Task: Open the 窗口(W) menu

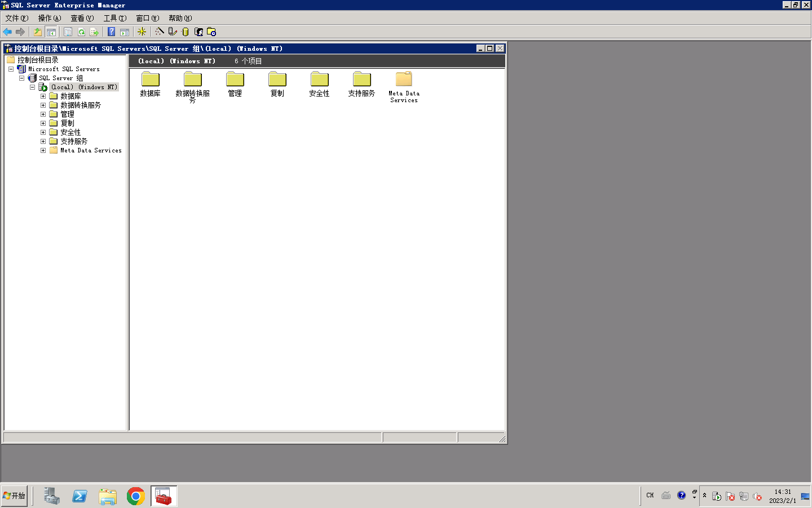Action: pos(148,18)
